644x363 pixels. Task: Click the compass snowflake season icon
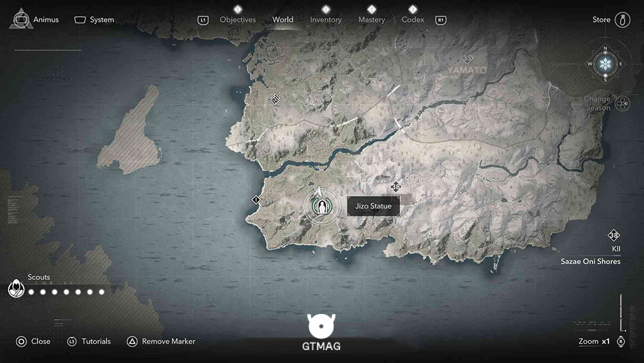tap(605, 64)
